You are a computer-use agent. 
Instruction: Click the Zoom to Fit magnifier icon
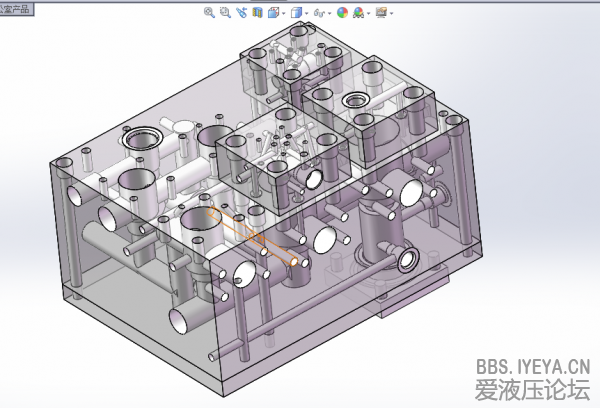click(x=209, y=13)
